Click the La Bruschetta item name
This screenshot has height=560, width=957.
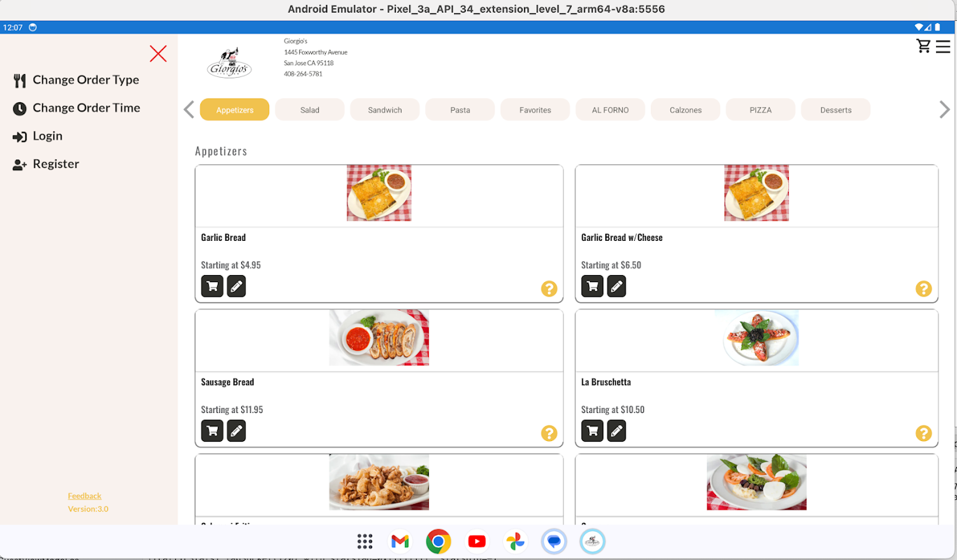click(x=606, y=382)
